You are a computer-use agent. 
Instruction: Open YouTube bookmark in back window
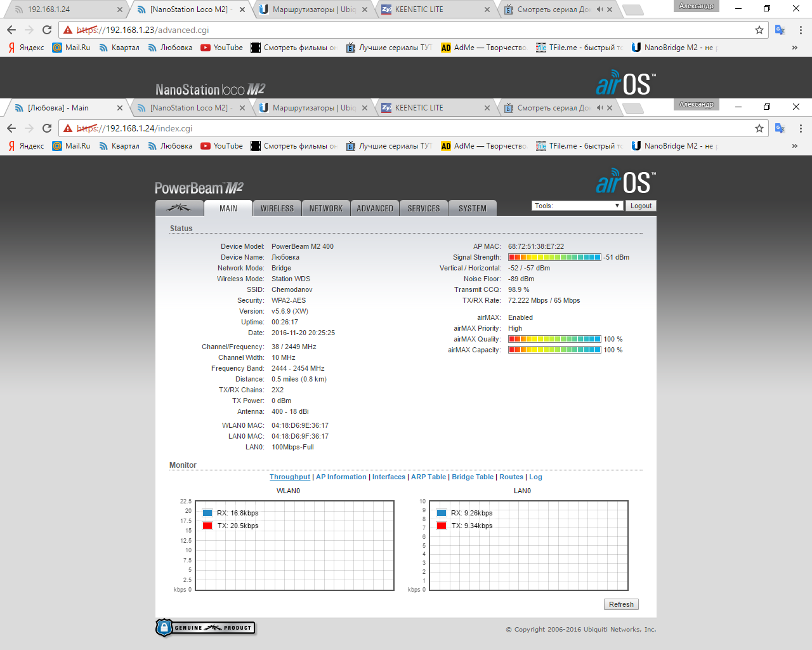[x=221, y=48]
